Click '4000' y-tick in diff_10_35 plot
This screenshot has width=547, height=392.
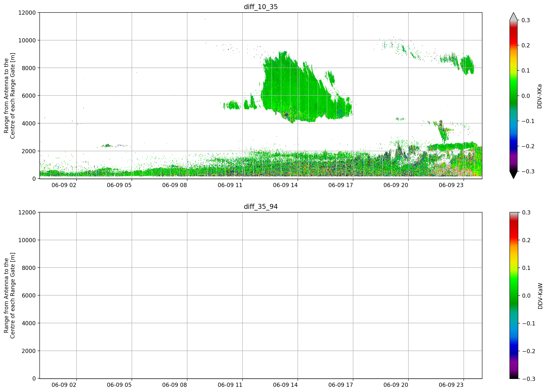click(x=29, y=123)
